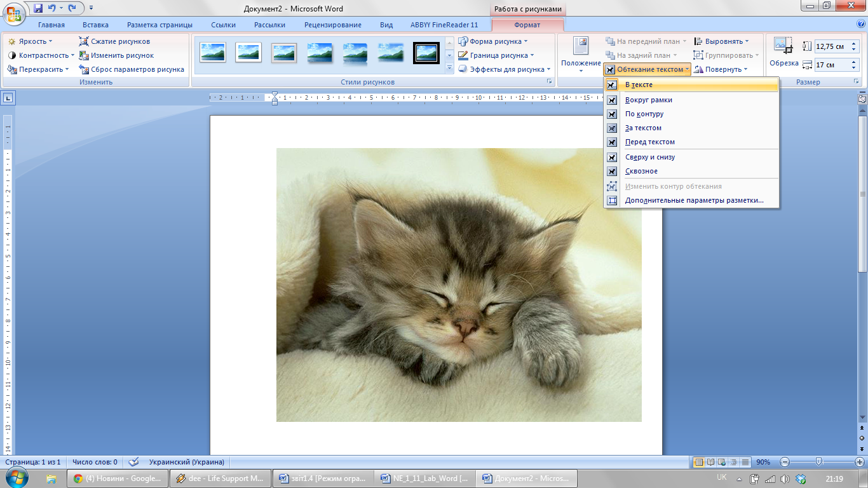Click Изменить рисунок change picture
Viewport: 868px width, 488px height.
(117, 55)
